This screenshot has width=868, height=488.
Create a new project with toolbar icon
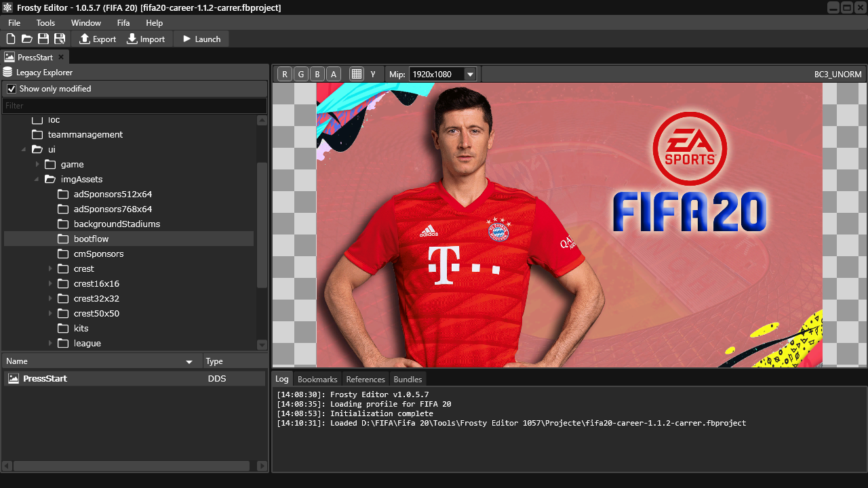point(11,39)
